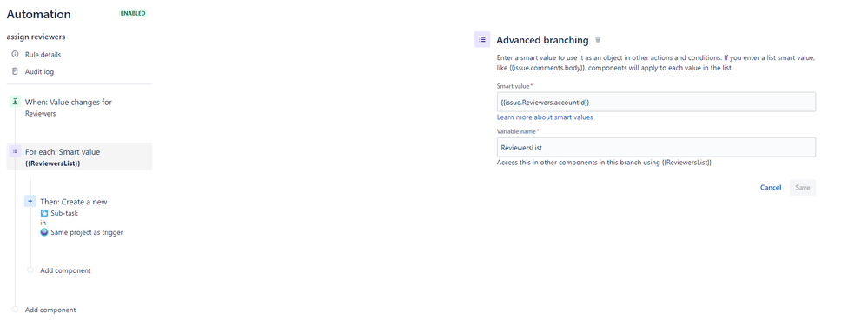Click the For each branch list icon
This screenshot has width=868, height=327.
tap(15, 151)
